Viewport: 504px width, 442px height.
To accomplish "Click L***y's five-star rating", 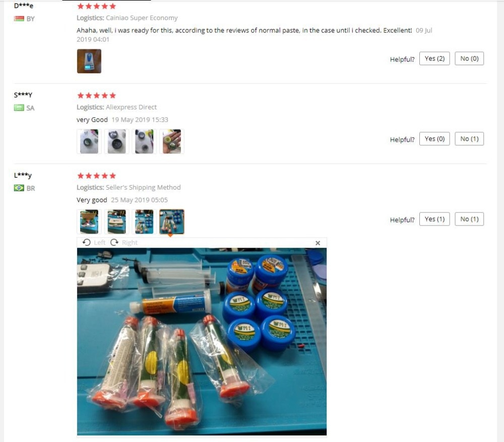I will click(96, 176).
